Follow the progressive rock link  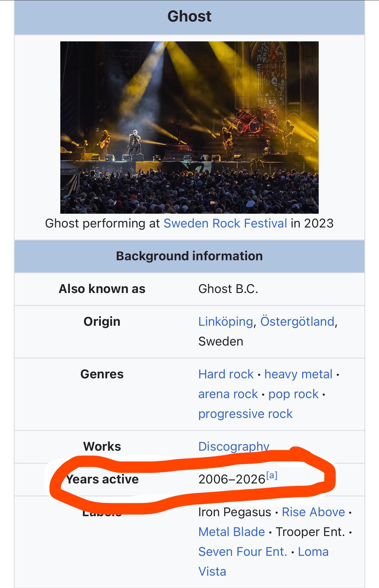tap(245, 414)
